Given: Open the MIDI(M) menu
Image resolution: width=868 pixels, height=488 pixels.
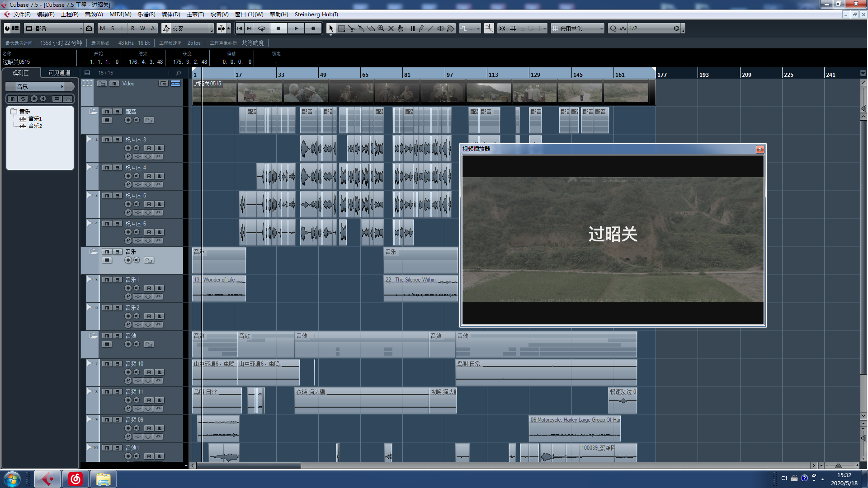Looking at the screenshot, I should (120, 14).
